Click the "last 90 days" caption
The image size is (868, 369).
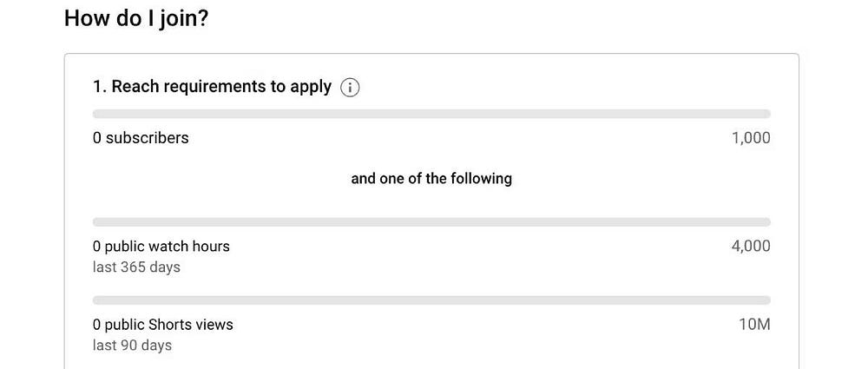[x=132, y=346]
